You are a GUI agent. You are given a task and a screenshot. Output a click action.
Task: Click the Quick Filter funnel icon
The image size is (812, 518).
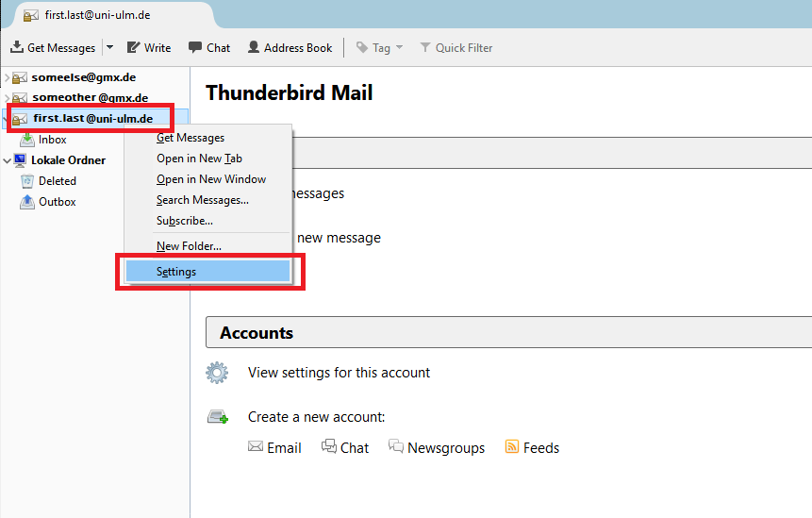coord(425,48)
